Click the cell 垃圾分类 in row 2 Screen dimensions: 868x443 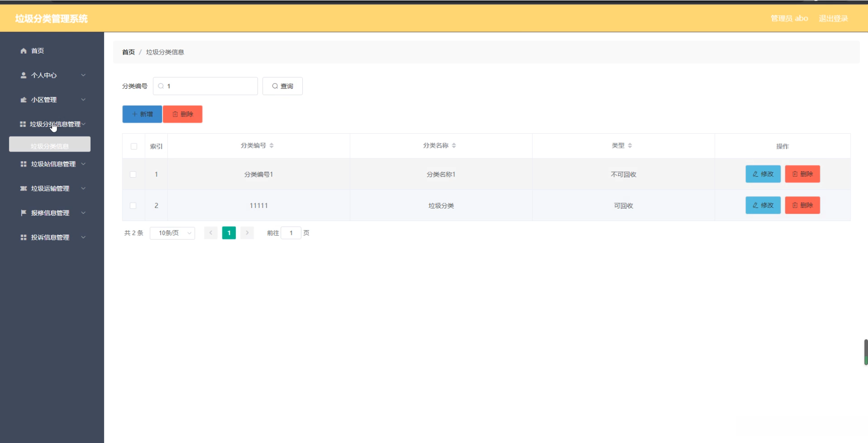pyautogui.click(x=441, y=206)
